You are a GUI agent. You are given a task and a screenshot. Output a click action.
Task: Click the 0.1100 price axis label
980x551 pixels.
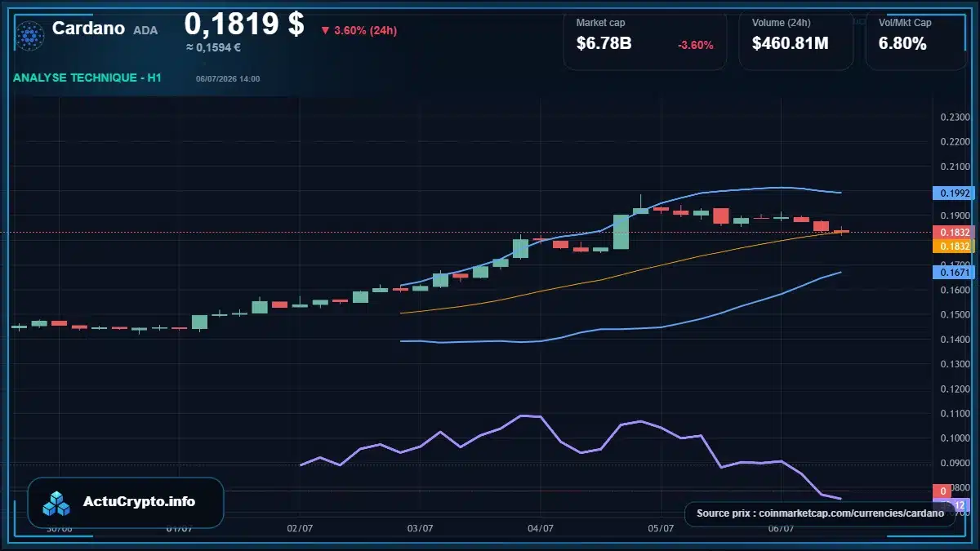click(x=955, y=414)
